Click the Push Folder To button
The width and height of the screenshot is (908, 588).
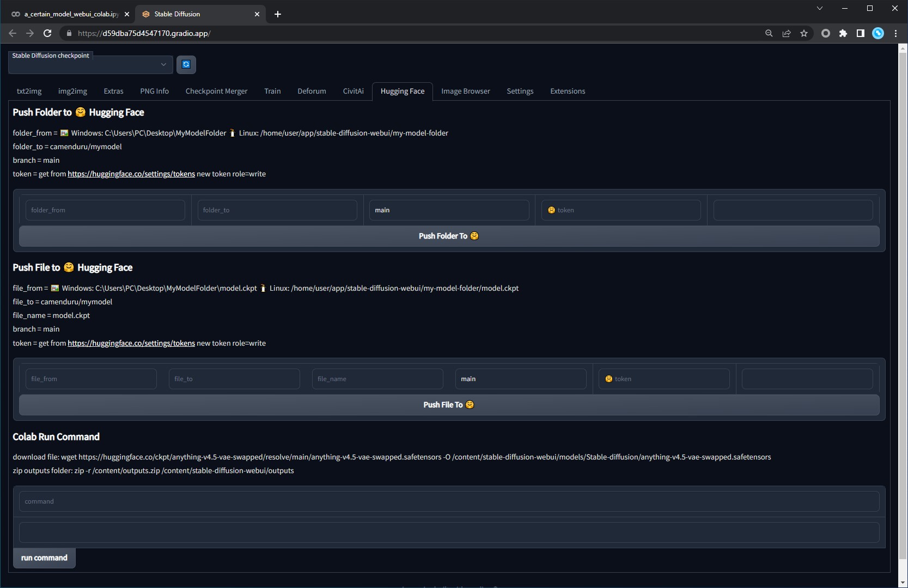click(448, 236)
